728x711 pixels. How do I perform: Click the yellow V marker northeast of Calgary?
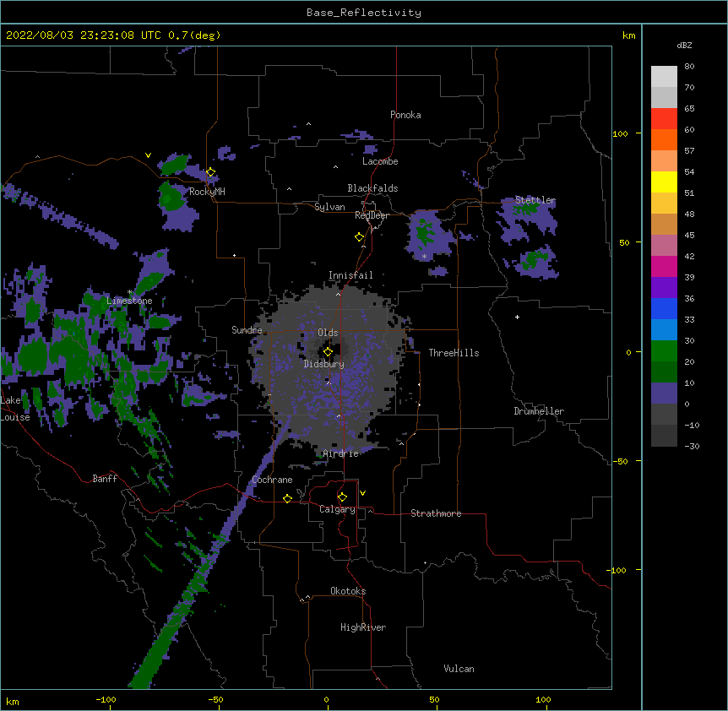[x=362, y=493]
